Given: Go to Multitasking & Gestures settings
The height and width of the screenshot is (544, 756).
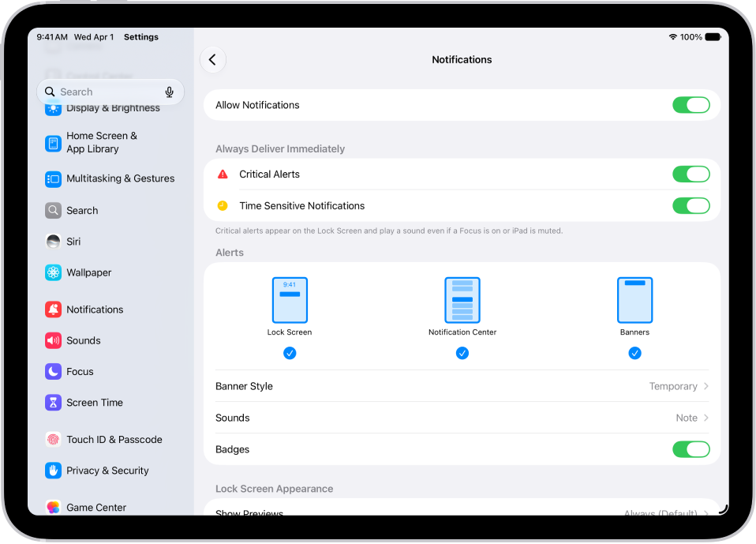Looking at the screenshot, I should [x=110, y=179].
